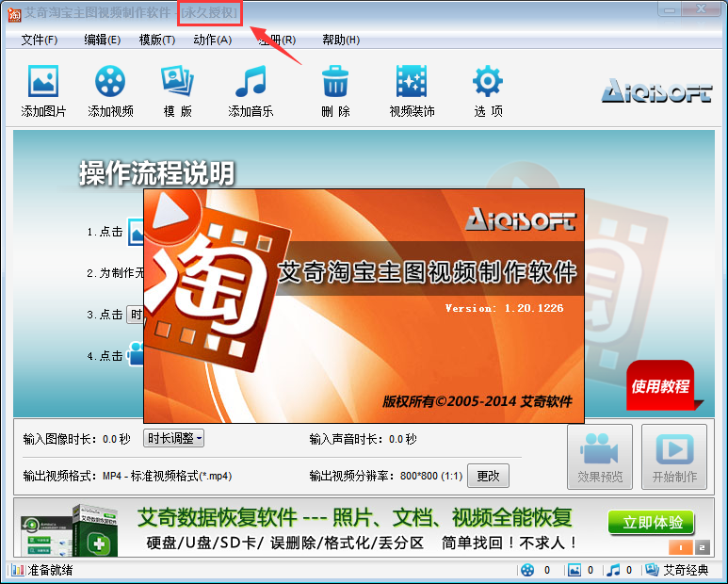Open the Template (模版) menu
The image size is (728, 584).
click(x=157, y=40)
